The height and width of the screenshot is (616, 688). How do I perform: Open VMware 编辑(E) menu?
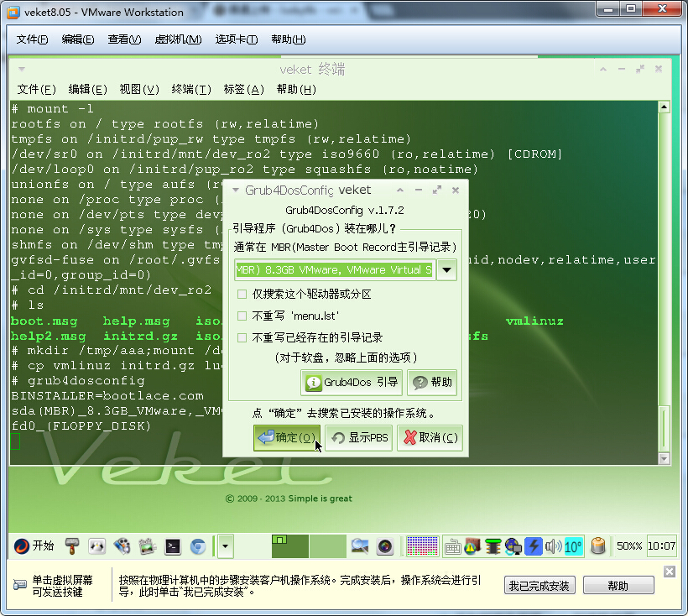click(78, 39)
